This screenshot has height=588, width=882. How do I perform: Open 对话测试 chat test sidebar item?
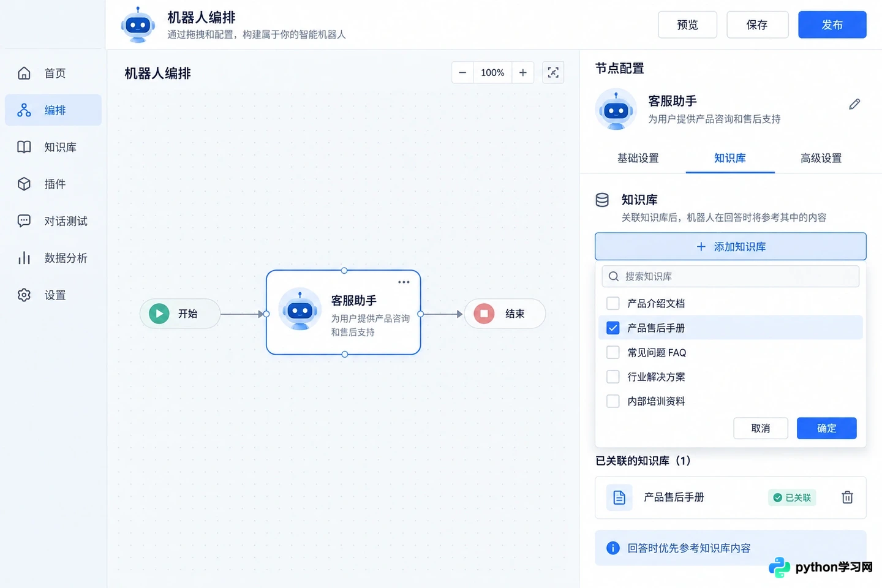[x=53, y=221]
